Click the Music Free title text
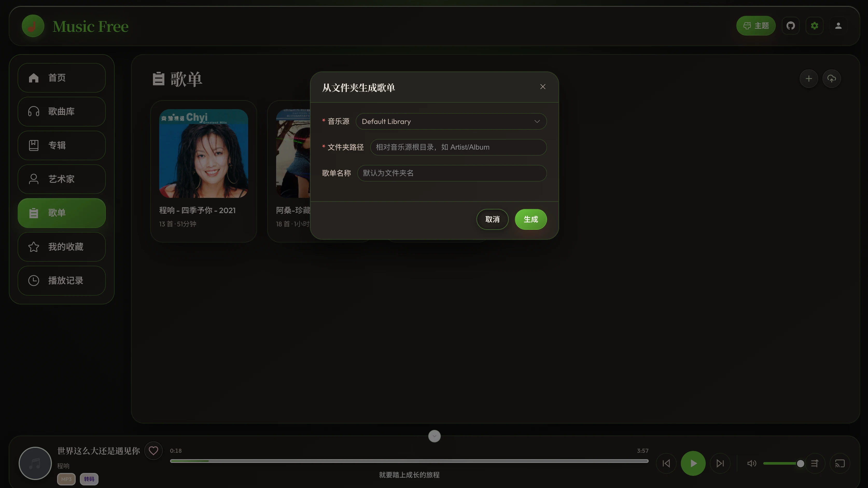 coord(90,26)
